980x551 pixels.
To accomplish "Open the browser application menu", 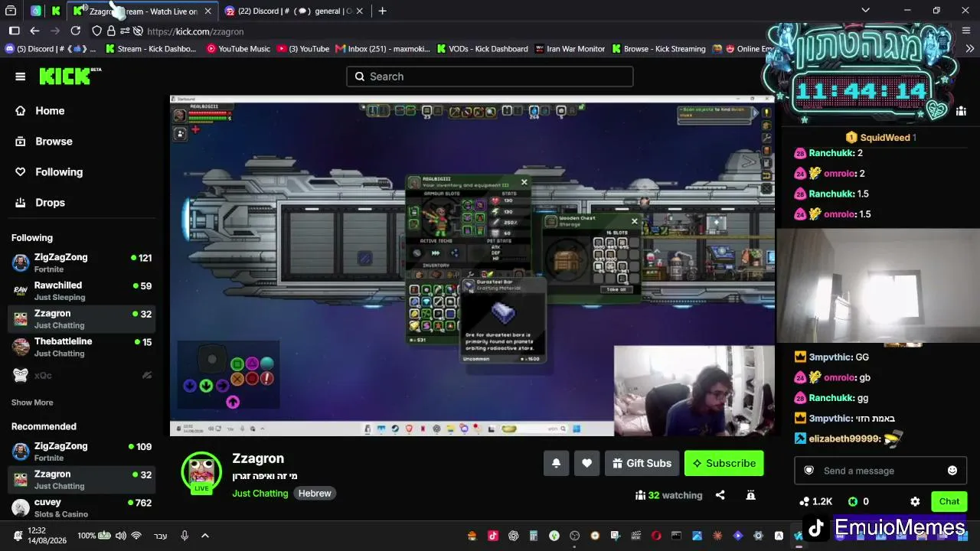I will (966, 31).
